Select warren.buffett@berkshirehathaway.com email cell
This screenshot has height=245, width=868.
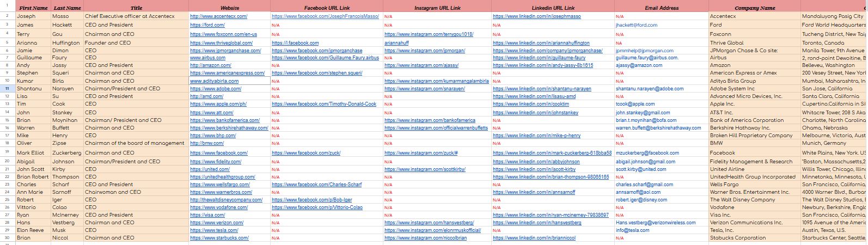coord(661,128)
